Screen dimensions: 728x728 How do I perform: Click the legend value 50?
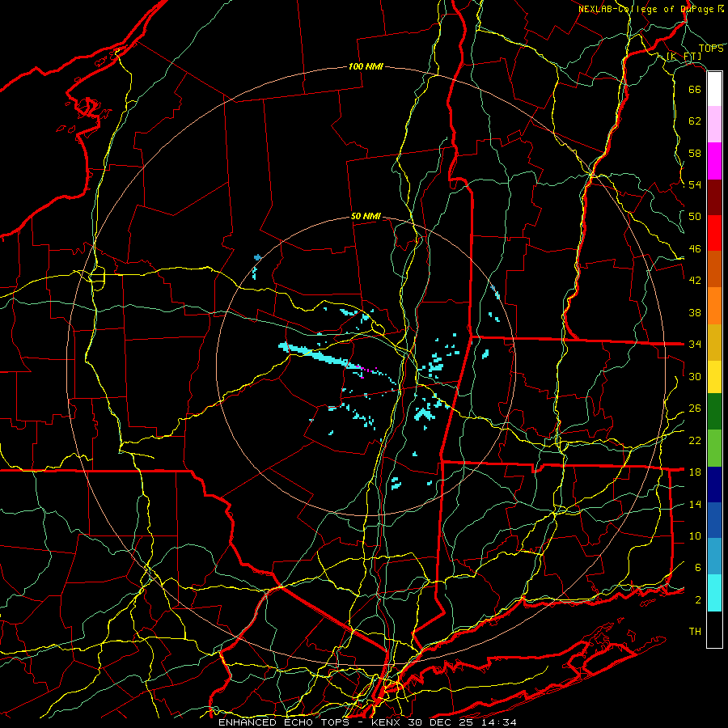[695, 217]
